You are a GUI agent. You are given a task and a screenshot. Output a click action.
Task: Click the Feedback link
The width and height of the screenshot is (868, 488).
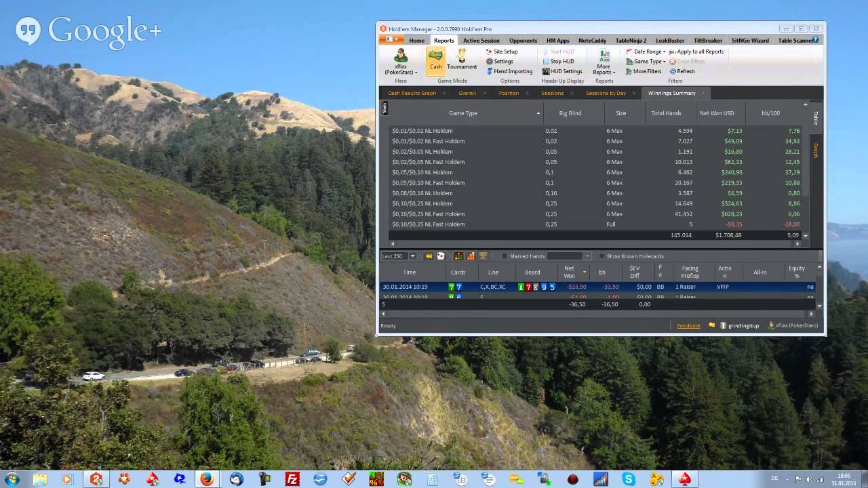(x=688, y=326)
